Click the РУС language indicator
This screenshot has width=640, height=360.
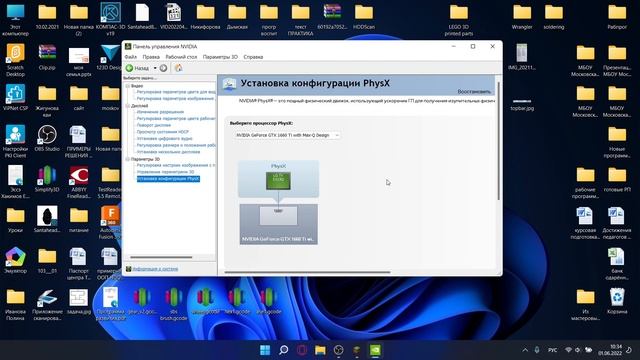pos(552,350)
